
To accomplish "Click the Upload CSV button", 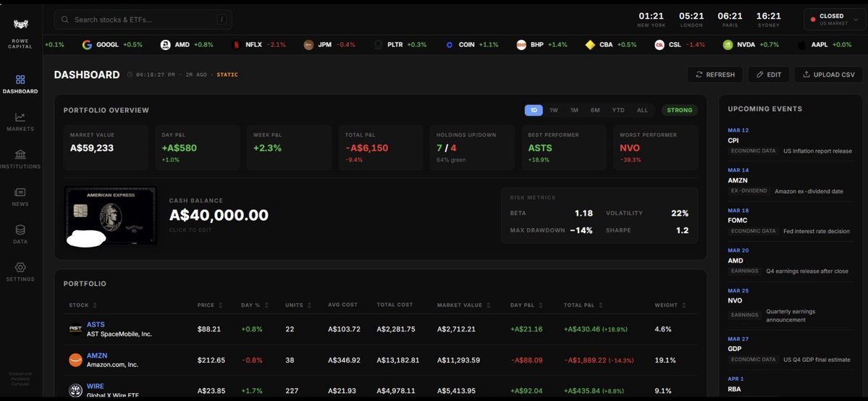I will point(828,75).
